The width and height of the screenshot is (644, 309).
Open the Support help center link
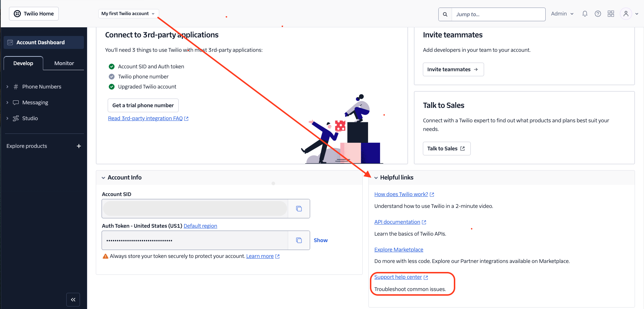398,277
